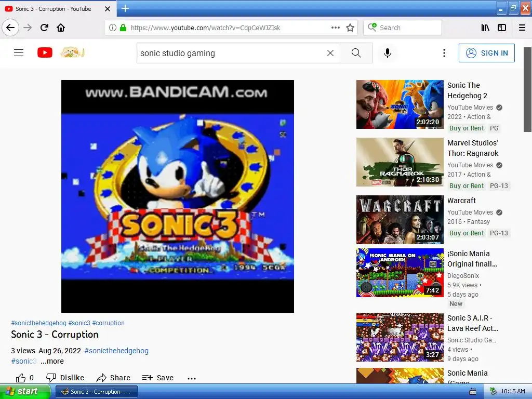Open the DiegoSonix channel name
Viewport: 532px width, 399px height.
[463, 275]
